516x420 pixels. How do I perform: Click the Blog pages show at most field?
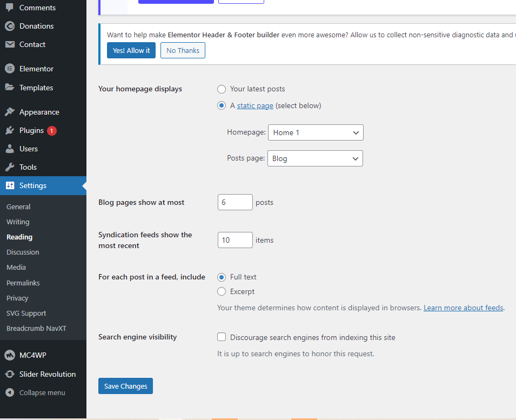click(x=235, y=202)
